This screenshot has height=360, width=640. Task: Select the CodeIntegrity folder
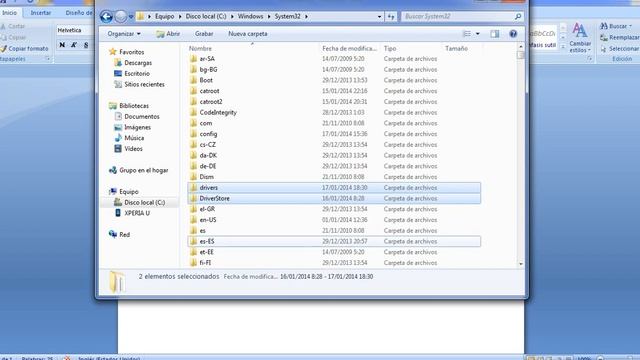334,112
